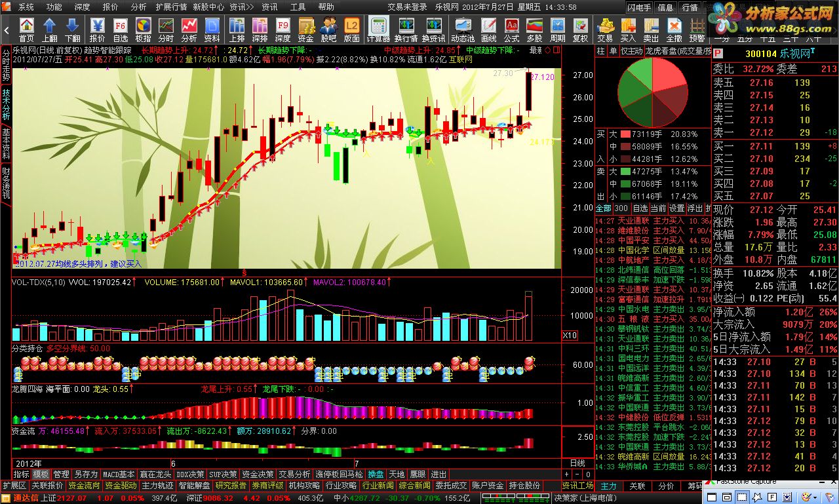Select the 基本资料 vertical side tab

click(6, 144)
